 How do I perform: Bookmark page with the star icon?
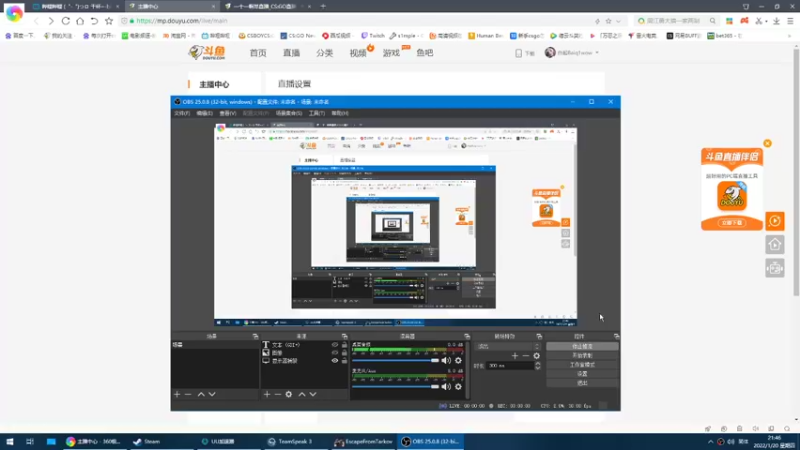[109, 21]
